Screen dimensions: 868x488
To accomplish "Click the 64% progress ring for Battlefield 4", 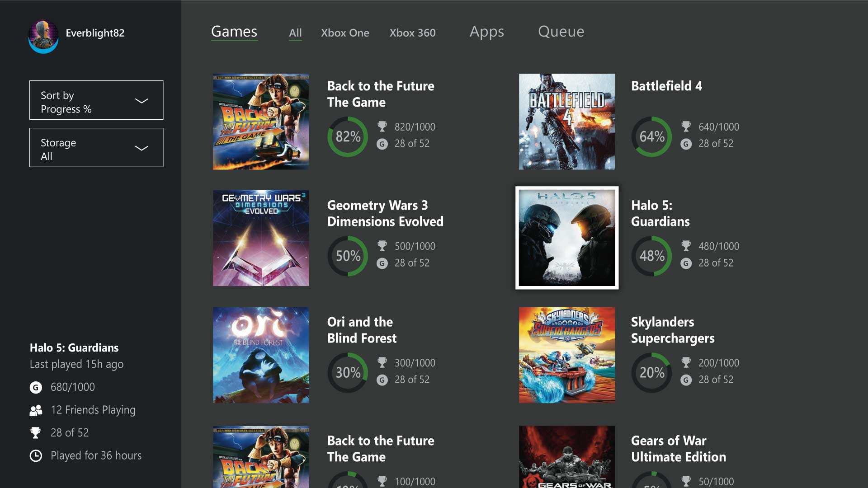I will pos(651,137).
